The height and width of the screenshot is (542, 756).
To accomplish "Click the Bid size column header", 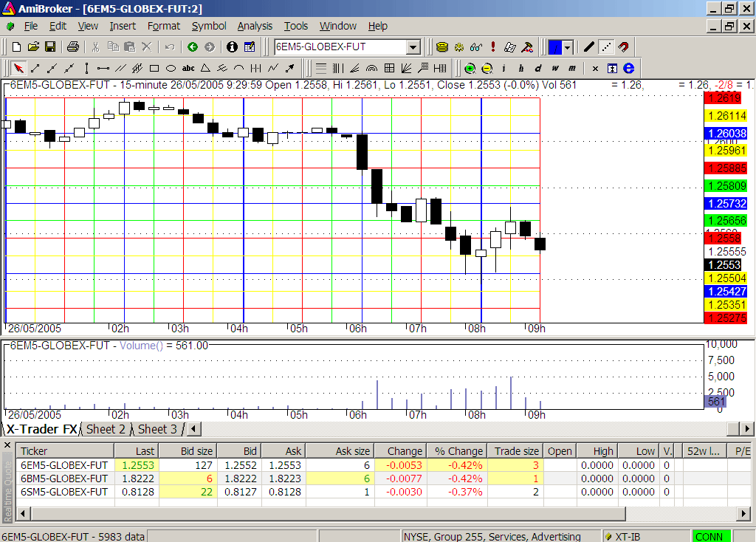I will [x=188, y=451].
